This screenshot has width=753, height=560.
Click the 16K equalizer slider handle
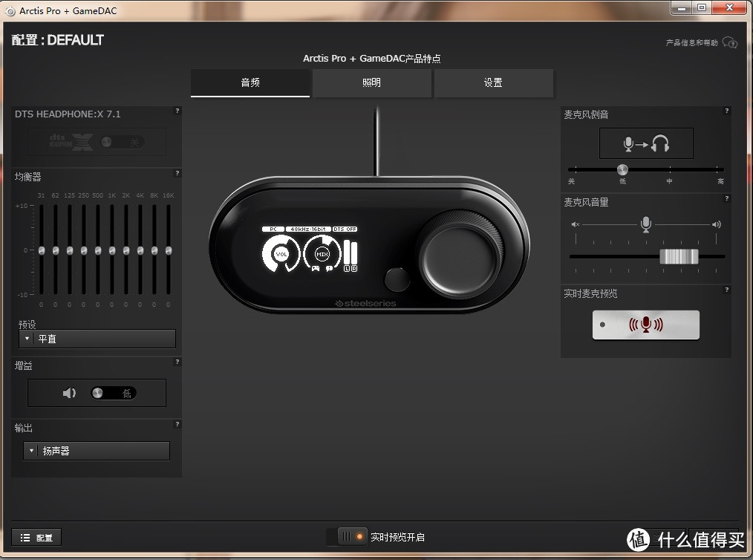coord(169,251)
